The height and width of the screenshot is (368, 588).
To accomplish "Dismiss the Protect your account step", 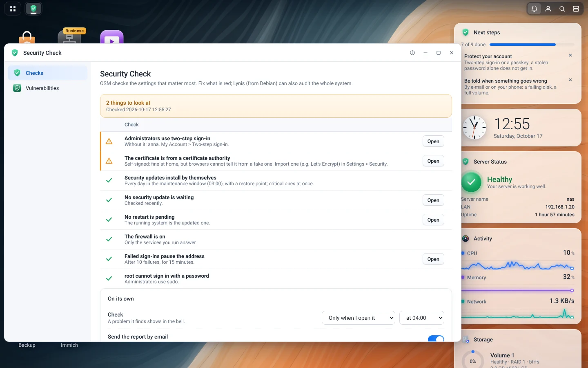I will coord(570,55).
